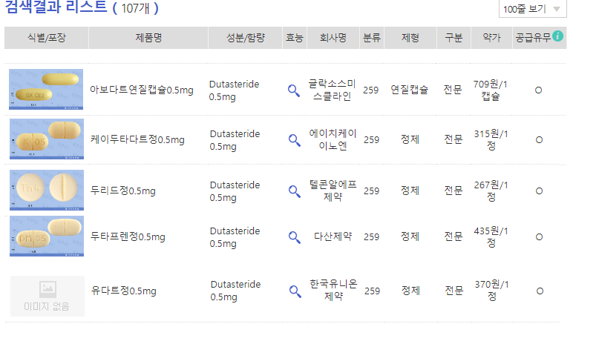This screenshot has height=364, width=599.
Task: Click the 제품명 column header
Action: (148, 38)
